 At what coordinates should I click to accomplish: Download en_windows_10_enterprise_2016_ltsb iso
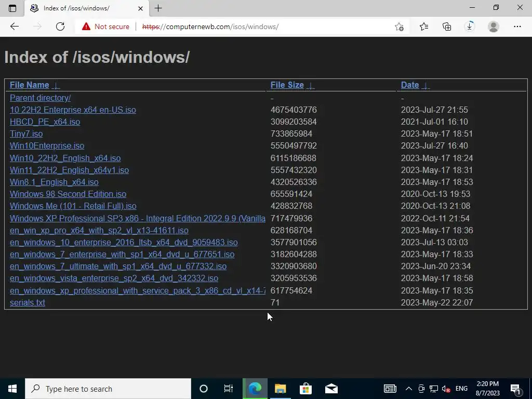[x=124, y=242]
